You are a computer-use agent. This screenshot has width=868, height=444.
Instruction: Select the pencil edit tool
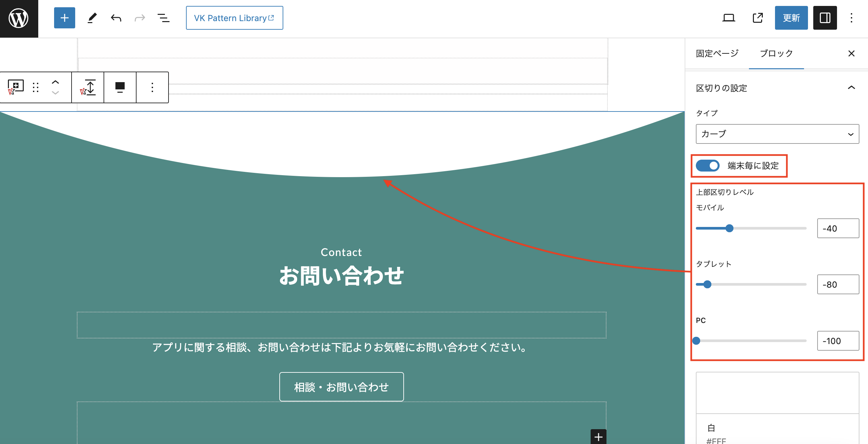(92, 18)
